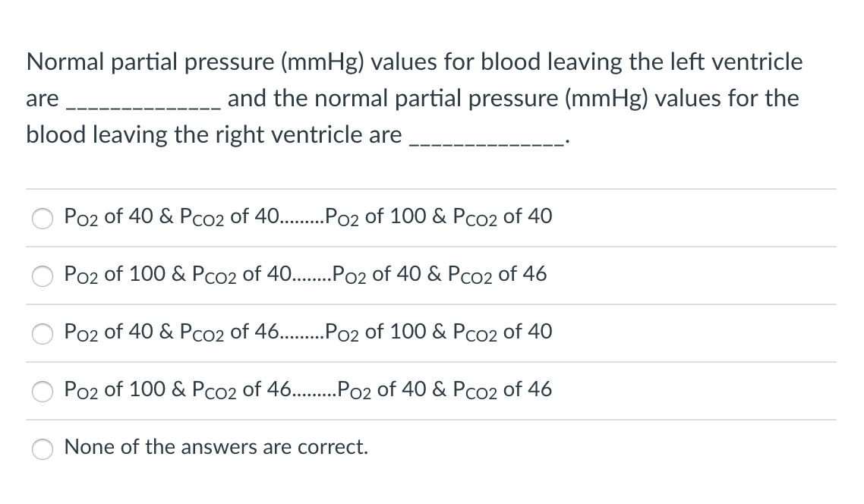Select radio for Po2 of 40 & Pco2 of 40 option

(42, 219)
